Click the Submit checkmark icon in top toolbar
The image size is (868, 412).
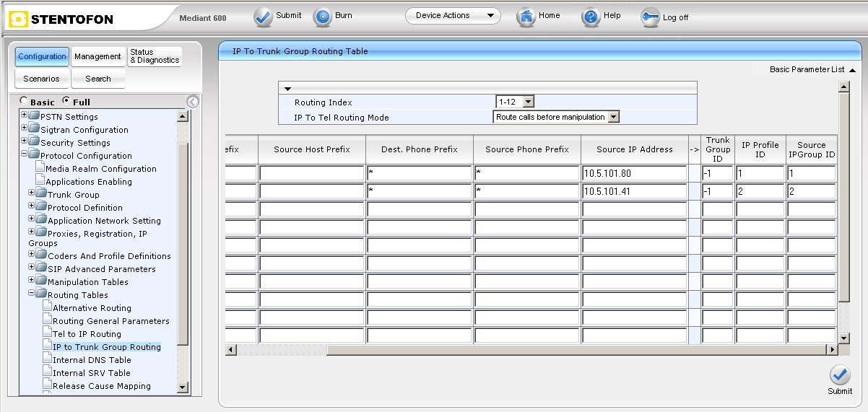pyautogui.click(x=263, y=17)
